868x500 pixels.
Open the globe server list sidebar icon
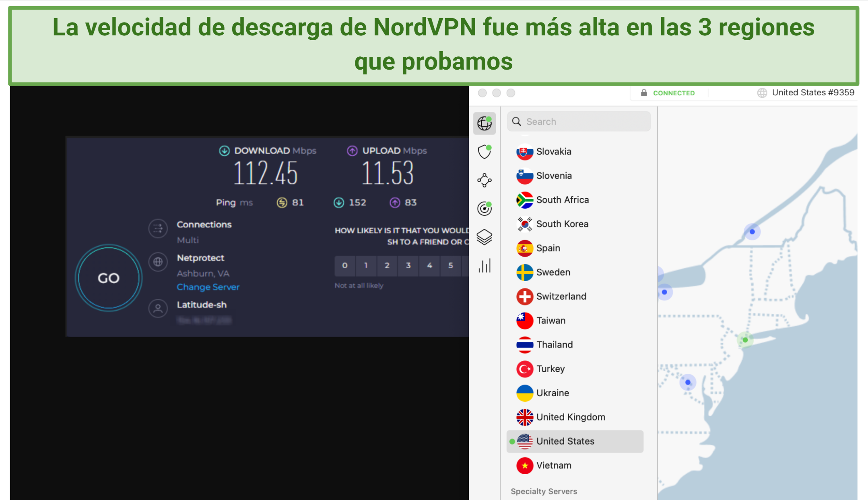coord(484,123)
